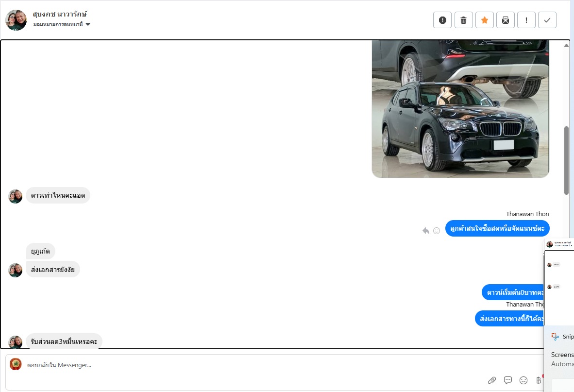Click Snipping Tool notification icon
The image size is (574, 392).
pos(555,336)
